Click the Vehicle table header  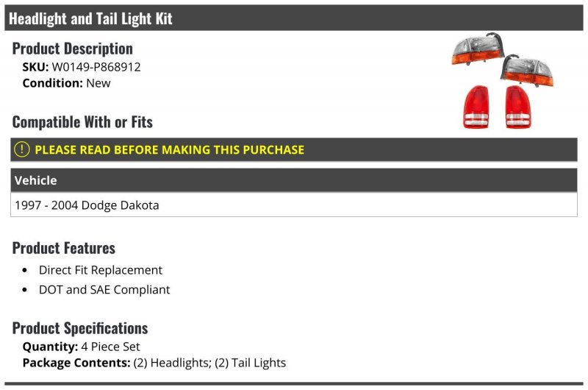[x=293, y=180]
